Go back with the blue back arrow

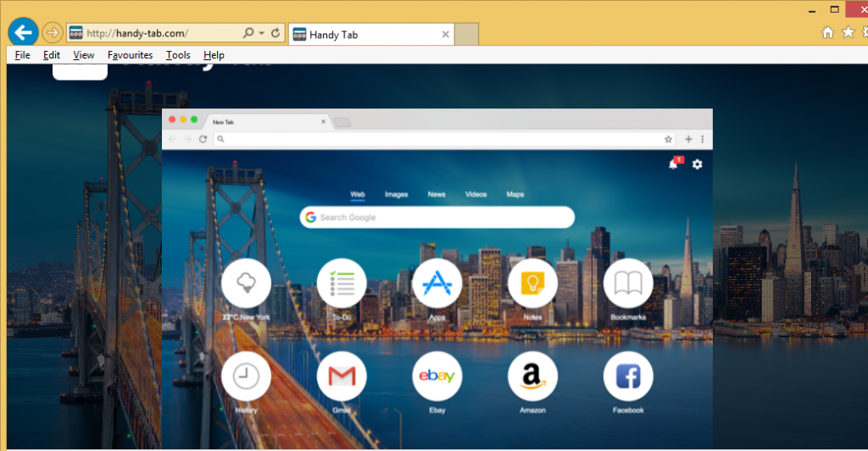[23, 33]
